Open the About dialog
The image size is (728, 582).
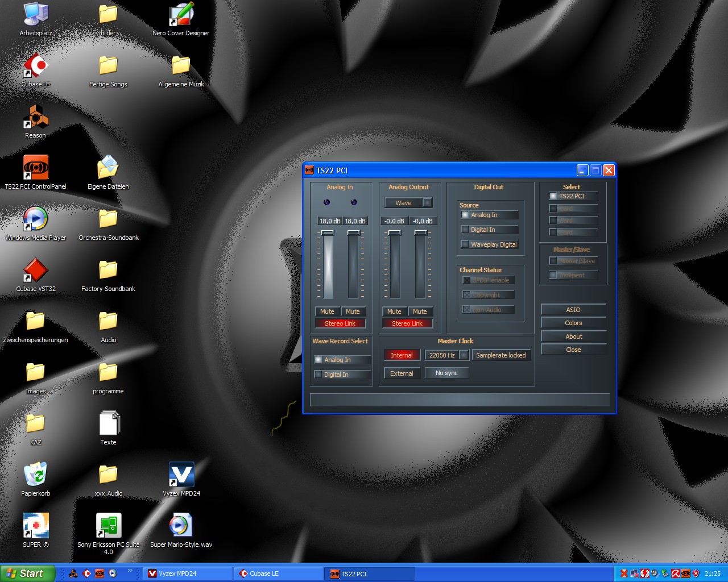(x=573, y=336)
